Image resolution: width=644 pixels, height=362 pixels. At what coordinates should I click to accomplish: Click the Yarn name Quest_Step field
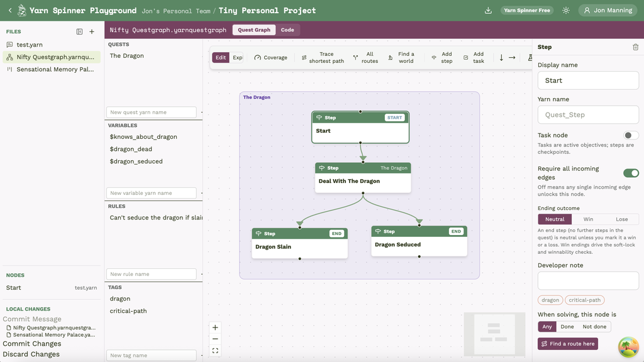[588, 115]
